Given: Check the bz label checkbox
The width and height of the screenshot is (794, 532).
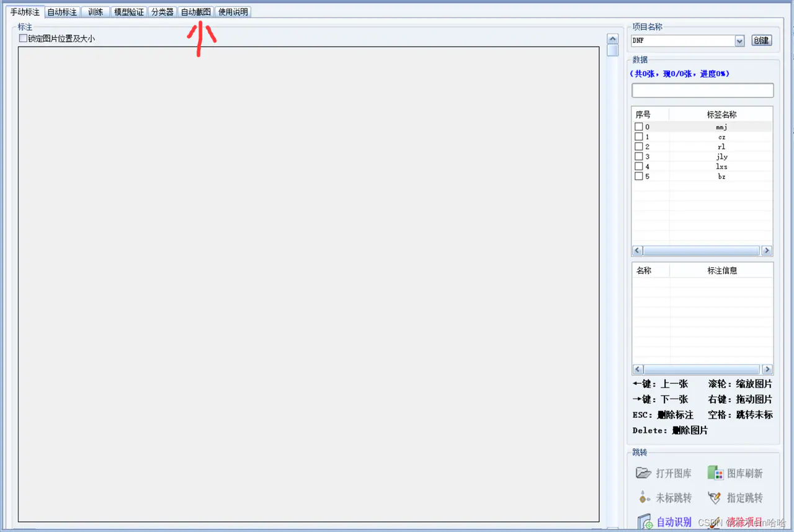Looking at the screenshot, I should pyautogui.click(x=638, y=176).
